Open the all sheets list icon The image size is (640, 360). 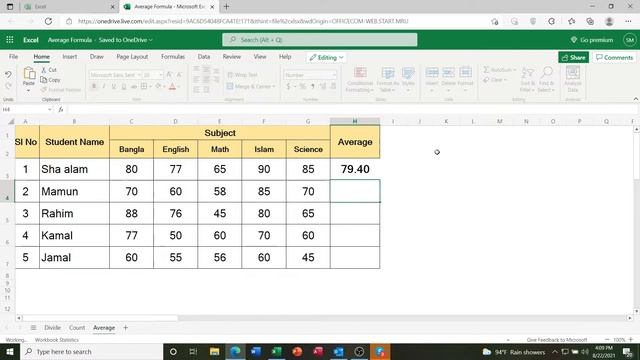(33, 328)
